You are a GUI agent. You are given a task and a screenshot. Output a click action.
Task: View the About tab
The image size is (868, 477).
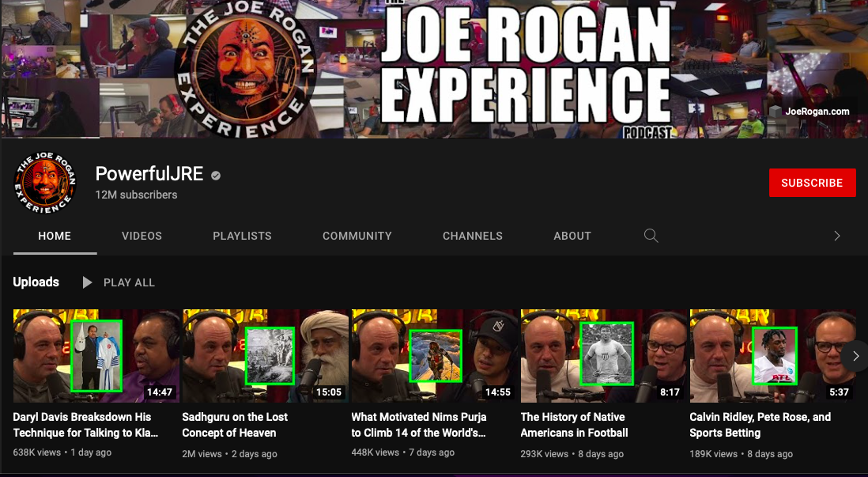coord(572,236)
